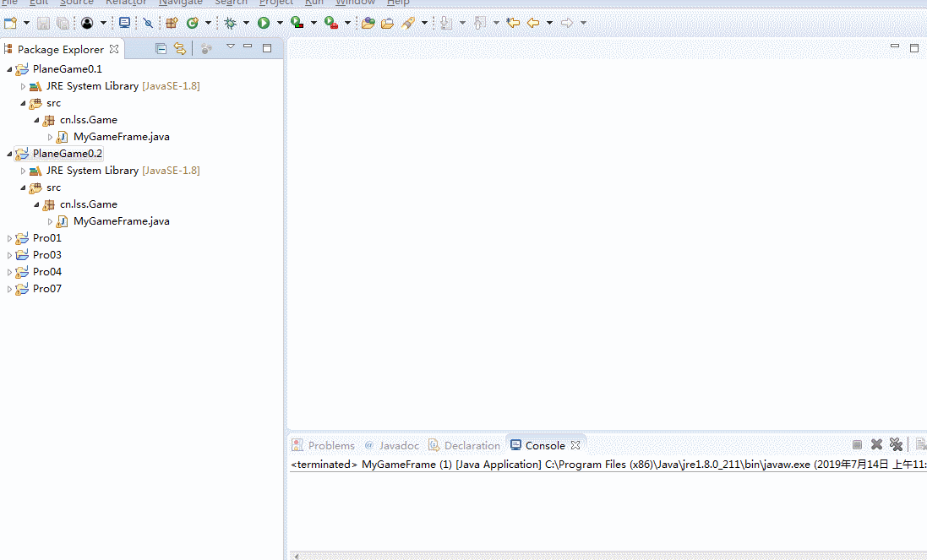Click the Save All toolbar icon
The height and width of the screenshot is (560, 927).
62,23
